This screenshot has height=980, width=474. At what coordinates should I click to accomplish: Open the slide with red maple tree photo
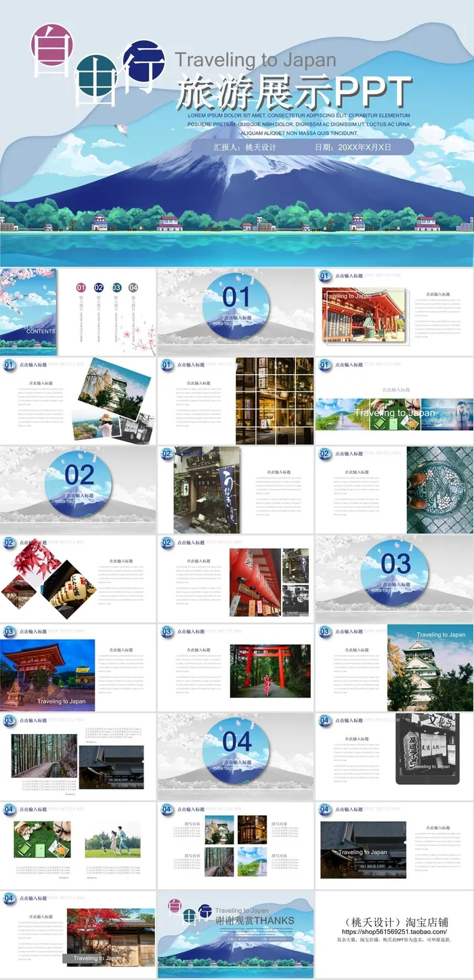click(78, 935)
